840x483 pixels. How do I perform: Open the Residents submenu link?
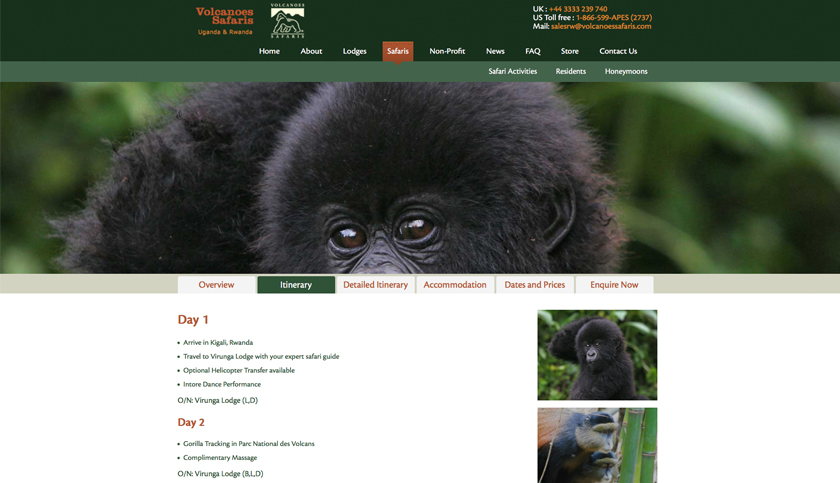point(571,71)
